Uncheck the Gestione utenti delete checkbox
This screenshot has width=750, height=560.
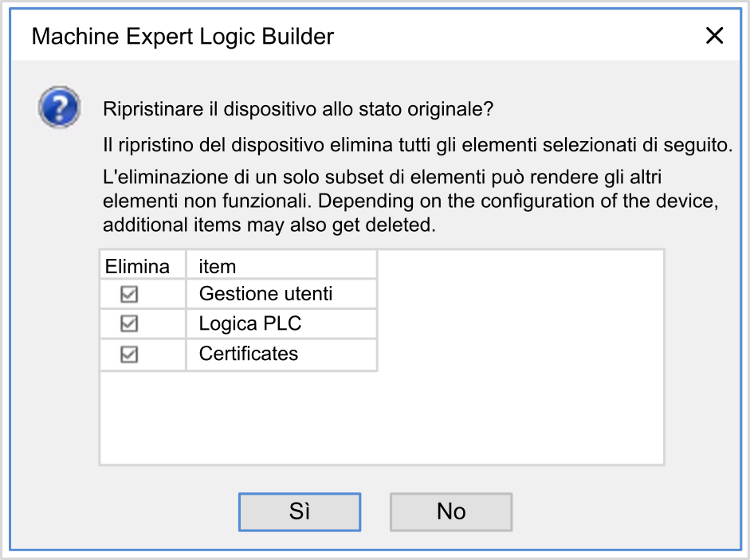tap(129, 294)
